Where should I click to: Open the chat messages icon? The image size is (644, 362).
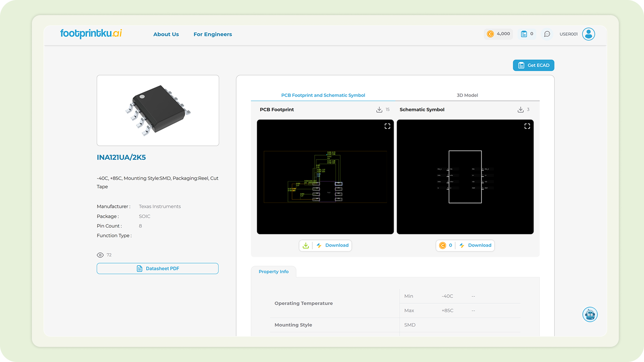547,34
